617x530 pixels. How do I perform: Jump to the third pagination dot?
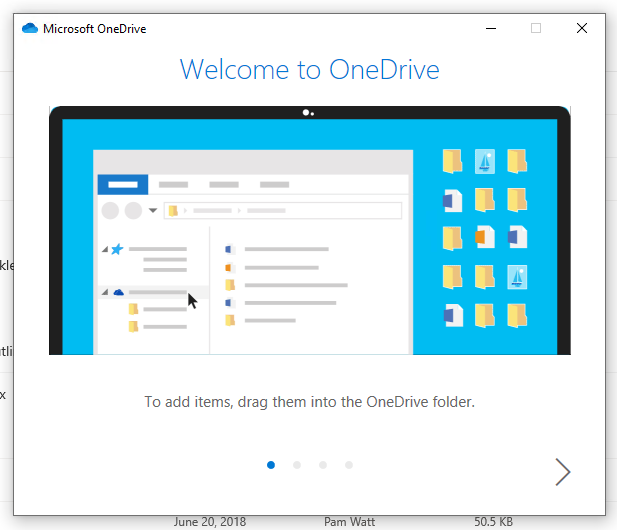pyautogui.click(x=323, y=465)
